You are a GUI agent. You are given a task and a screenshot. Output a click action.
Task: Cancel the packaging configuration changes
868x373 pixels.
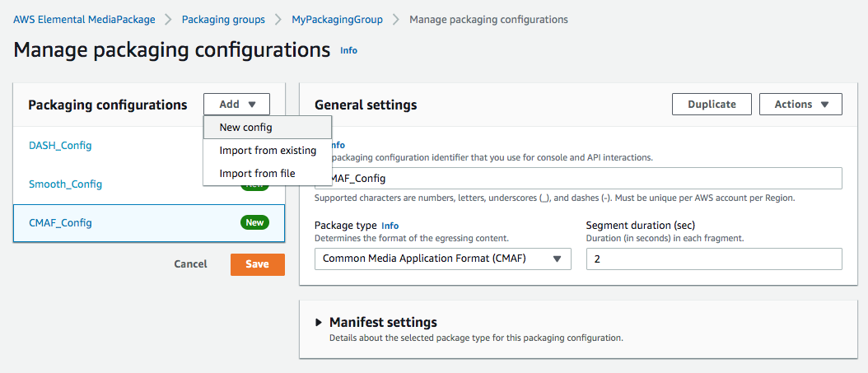tap(190, 264)
